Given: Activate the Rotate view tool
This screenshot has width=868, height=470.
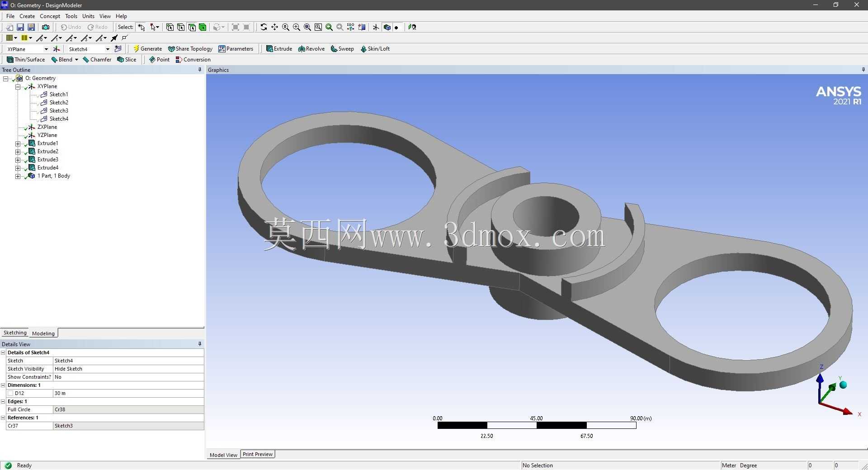Looking at the screenshot, I should (x=264, y=27).
